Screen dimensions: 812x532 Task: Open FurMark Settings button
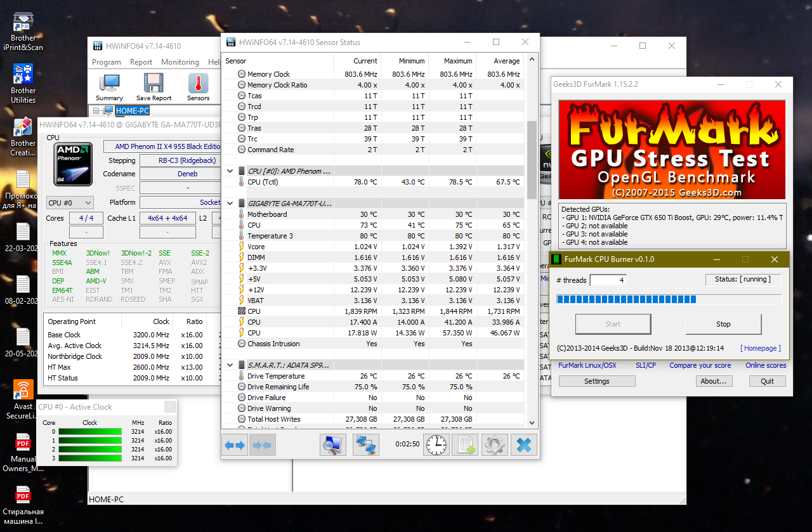pos(597,381)
